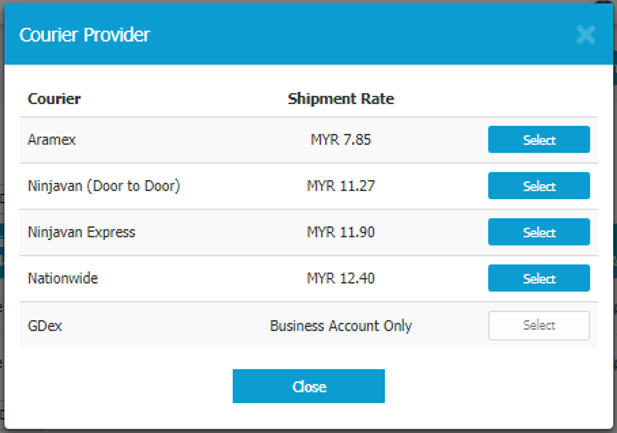Click the Ninjavan (Door to Door) label
This screenshot has height=433, width=617.
(x=104, y=186)
